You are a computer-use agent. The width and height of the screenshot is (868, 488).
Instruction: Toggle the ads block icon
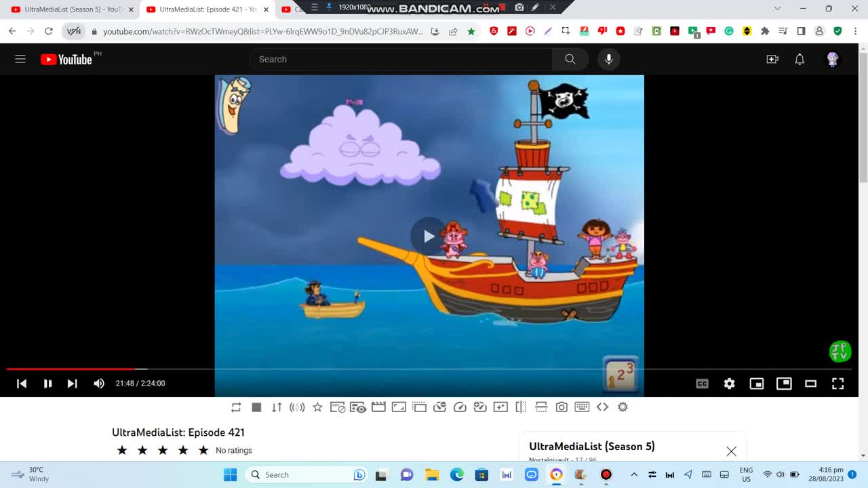[x=338, y=407]
